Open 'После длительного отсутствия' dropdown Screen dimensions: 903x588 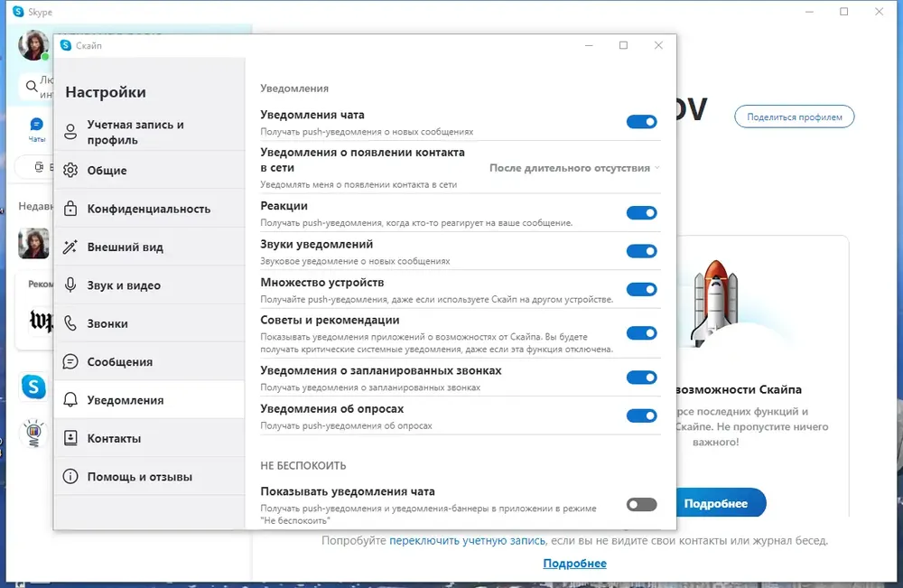(574, 168)
